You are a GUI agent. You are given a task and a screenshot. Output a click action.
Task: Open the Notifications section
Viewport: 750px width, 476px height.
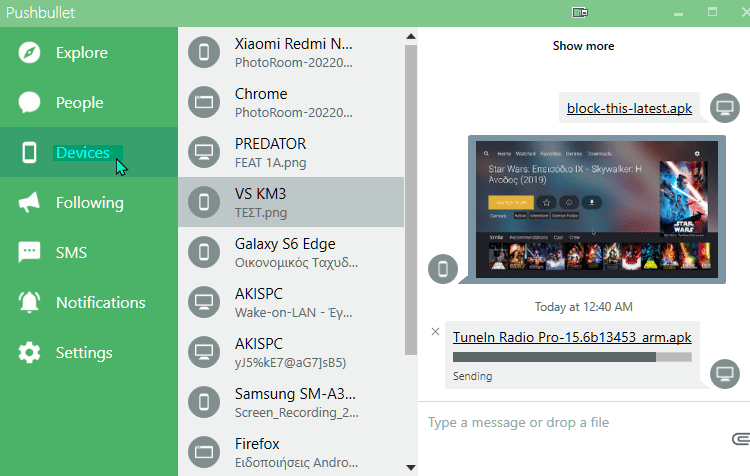(100, 303)
